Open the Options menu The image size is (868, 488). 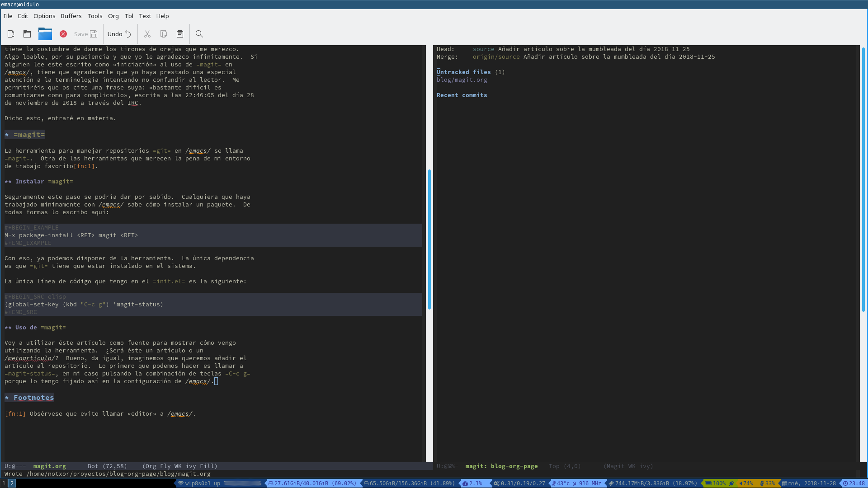[44, 16]
